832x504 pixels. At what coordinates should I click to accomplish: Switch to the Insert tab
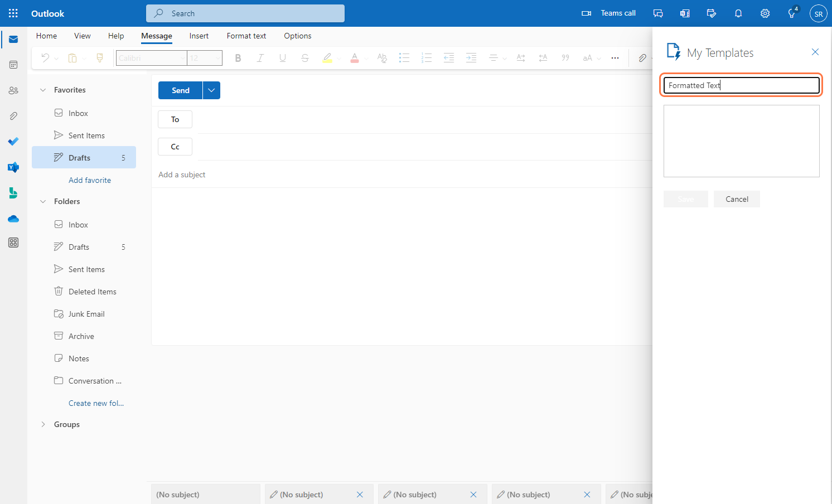click(199, 36)
